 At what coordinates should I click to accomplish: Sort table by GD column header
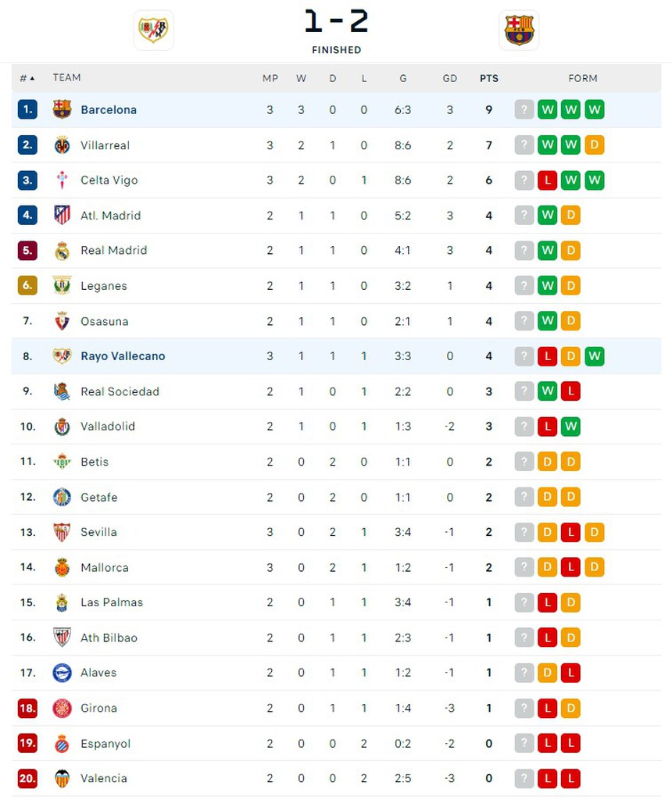click(450, 78)
